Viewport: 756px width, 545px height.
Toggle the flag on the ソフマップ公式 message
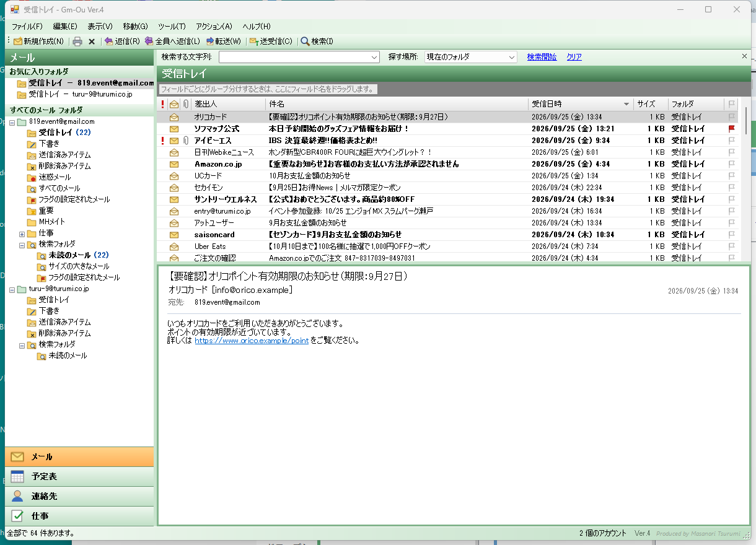point(732,129)
